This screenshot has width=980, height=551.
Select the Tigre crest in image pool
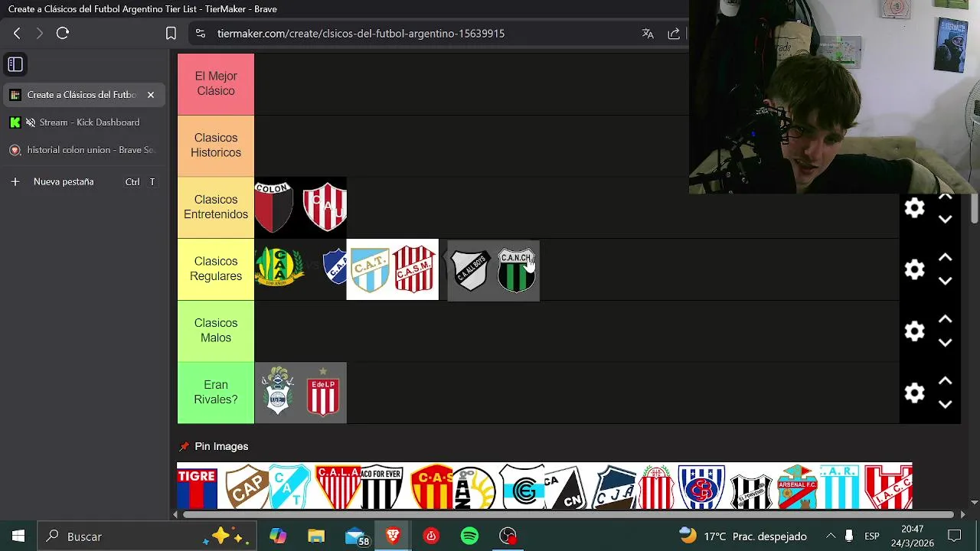198,487
